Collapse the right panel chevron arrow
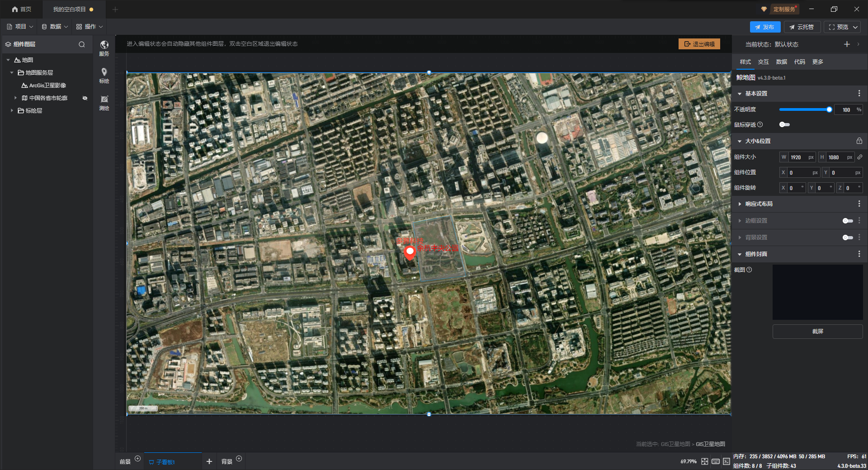Viewport: 868px width, 470px height. pos(858,44)
